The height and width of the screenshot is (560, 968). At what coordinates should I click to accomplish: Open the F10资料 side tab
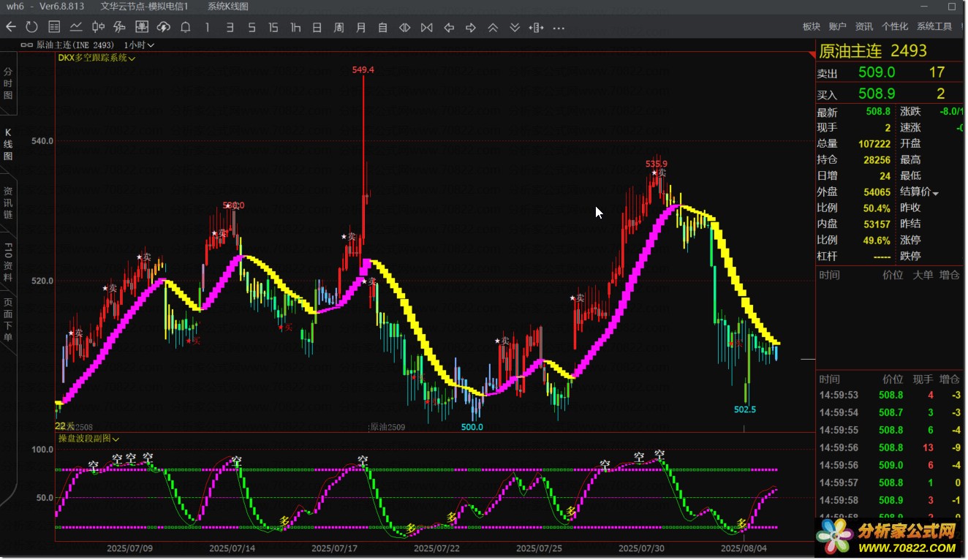click(8, 262)
